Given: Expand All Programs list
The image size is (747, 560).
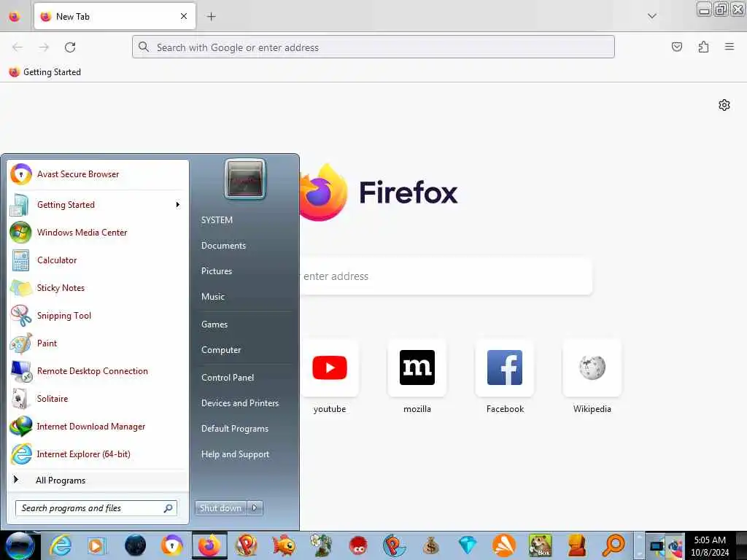Looking at the screenshot, I should (x=98, y=480).
